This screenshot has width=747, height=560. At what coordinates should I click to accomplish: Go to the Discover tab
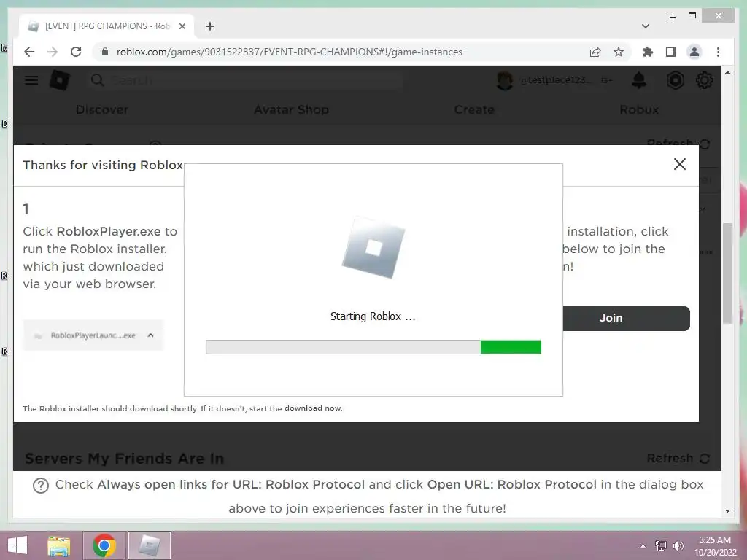(102, 109)
